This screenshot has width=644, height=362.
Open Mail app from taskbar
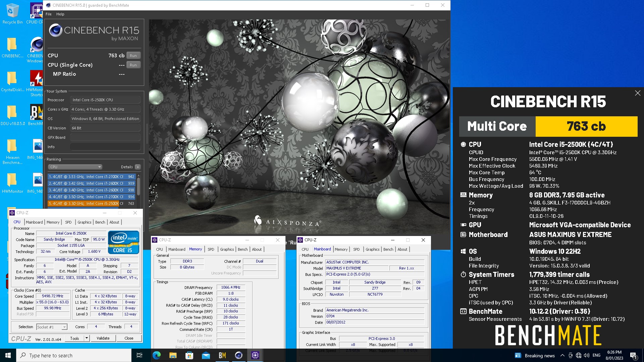(206, 355)
